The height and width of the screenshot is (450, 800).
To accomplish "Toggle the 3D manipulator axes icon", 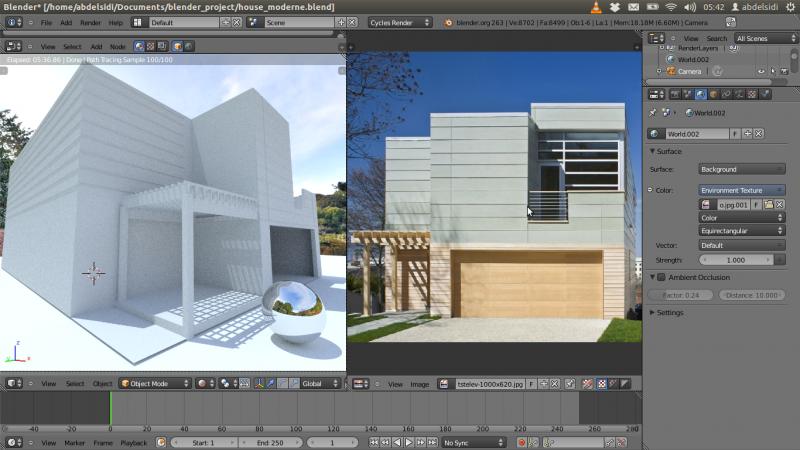I will 259,383.
